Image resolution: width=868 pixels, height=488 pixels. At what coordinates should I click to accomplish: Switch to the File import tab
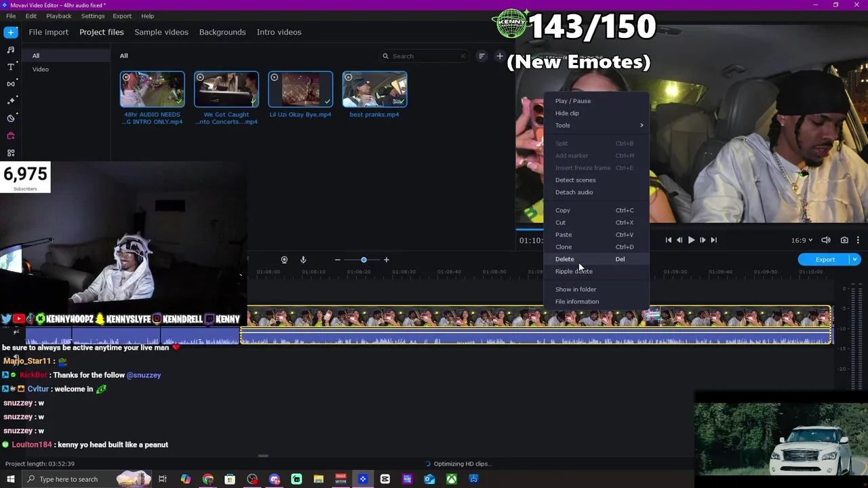[x=48, y=32]
